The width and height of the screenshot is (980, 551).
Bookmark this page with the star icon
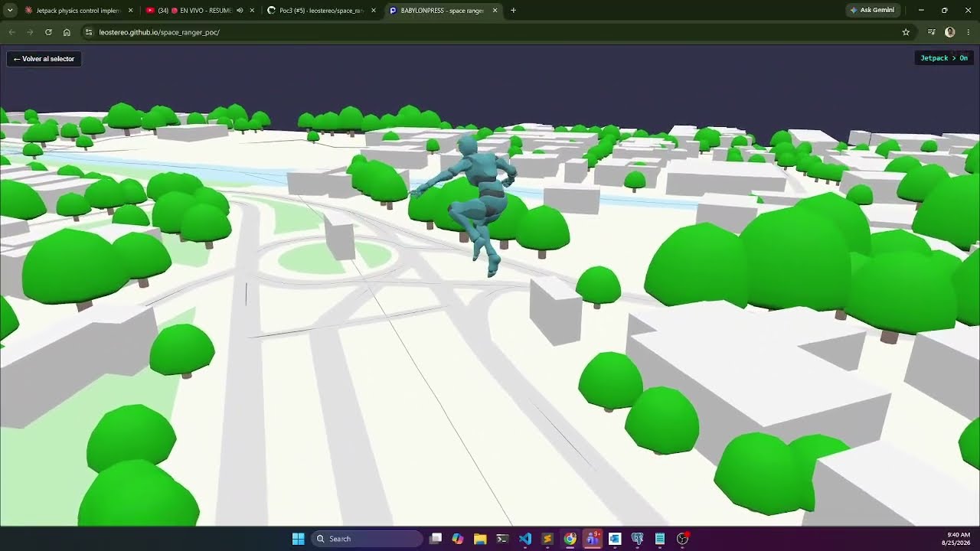(906, 32)
